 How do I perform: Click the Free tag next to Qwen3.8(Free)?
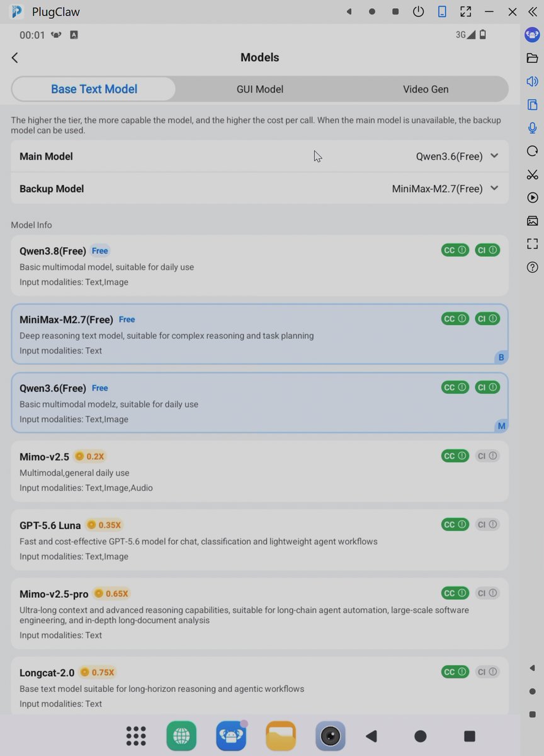pyautogui.click(x=100, y=251)
